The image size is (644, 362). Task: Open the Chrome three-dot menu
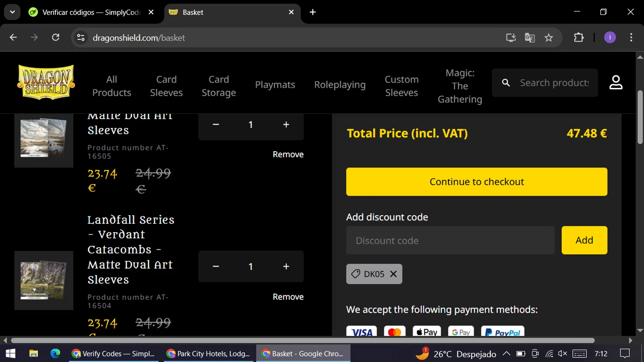tap(631, 38)
